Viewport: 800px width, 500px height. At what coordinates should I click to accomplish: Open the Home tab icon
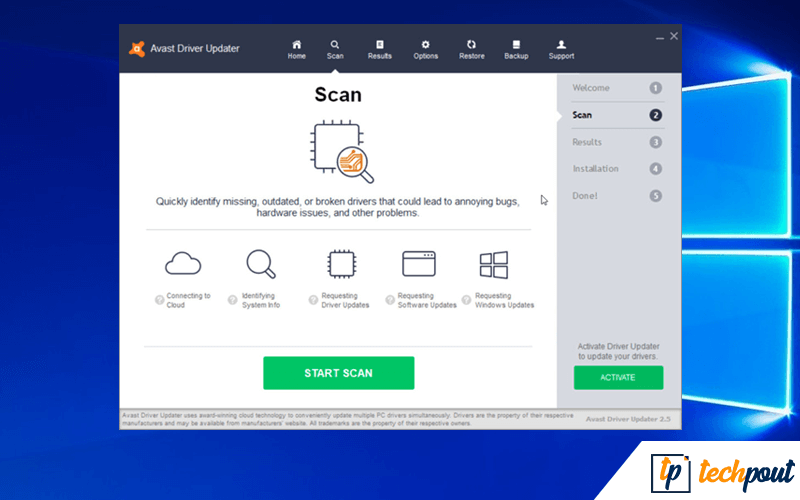(297, 45)
